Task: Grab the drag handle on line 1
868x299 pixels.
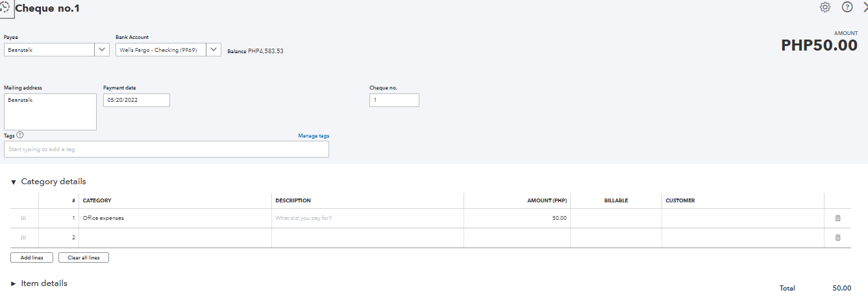Action: 23,219
